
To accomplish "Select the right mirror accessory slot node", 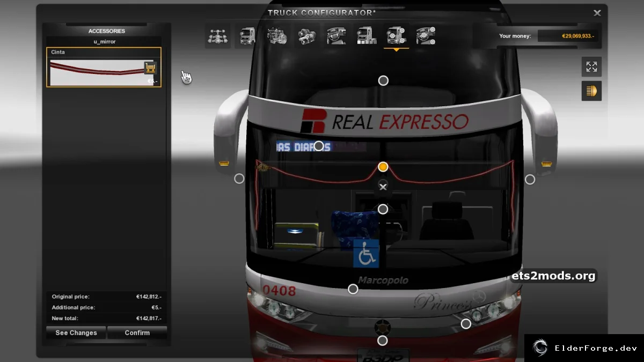I will (530, 180).
